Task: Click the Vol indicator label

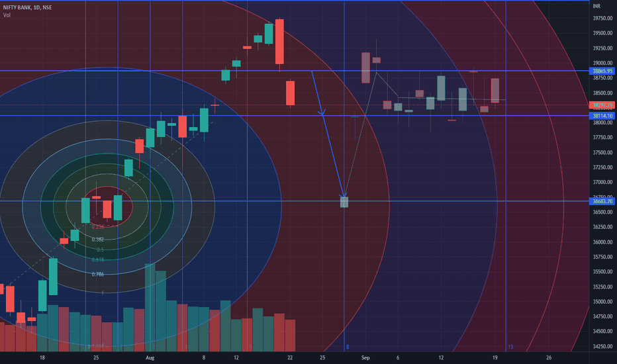Action: pyautogui.click(x=7, y=15)
